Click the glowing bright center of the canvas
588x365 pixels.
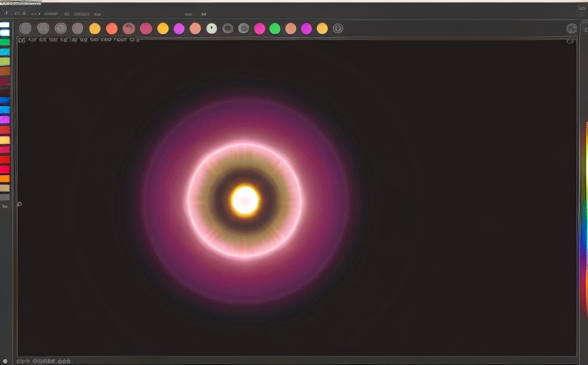coord(245,199)
